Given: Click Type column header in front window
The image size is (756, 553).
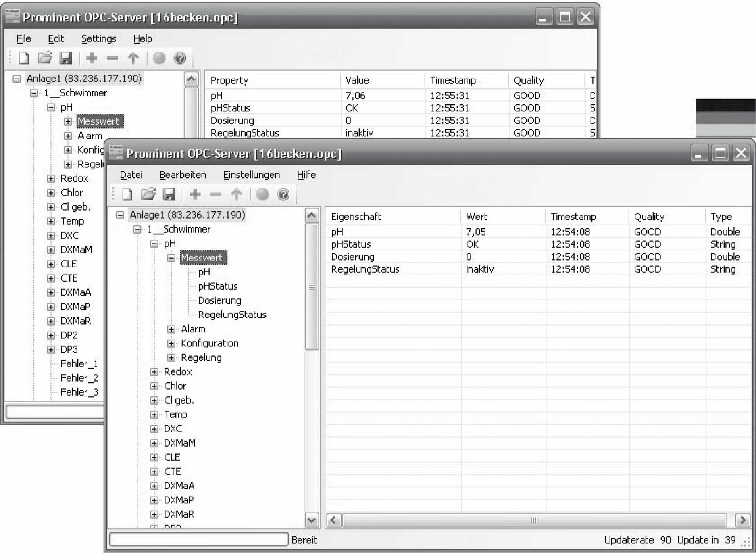Looking at the screenshot, I should (729, 217).
